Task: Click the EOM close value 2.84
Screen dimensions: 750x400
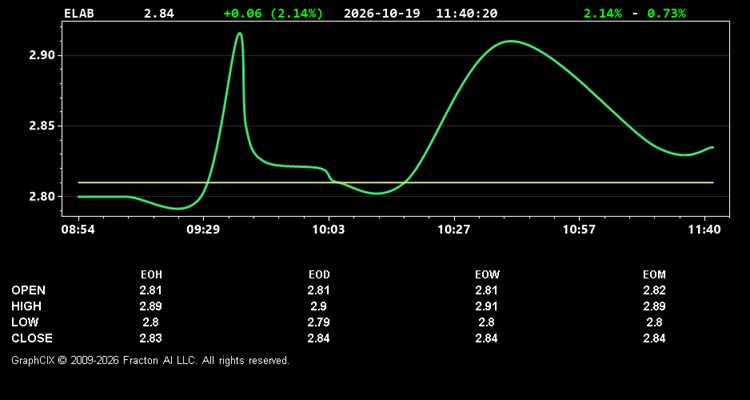Action: tap(654, 338)
